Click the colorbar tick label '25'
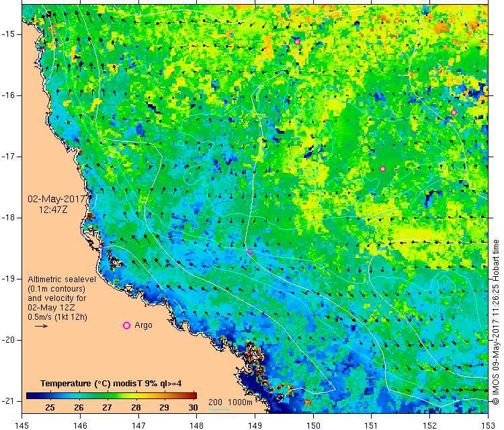The image size is (504, 430). [50, 408]
